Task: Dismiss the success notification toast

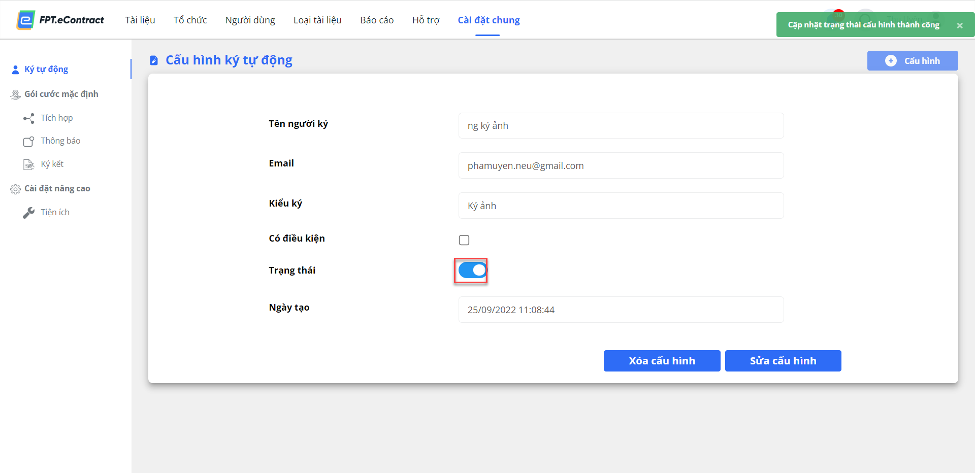Action: [960, 26]
